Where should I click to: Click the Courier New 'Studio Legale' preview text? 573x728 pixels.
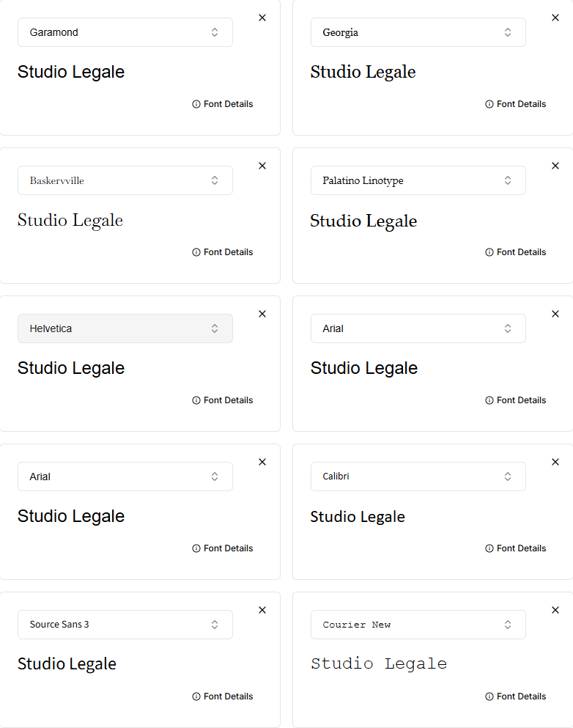tap(379, 664)
